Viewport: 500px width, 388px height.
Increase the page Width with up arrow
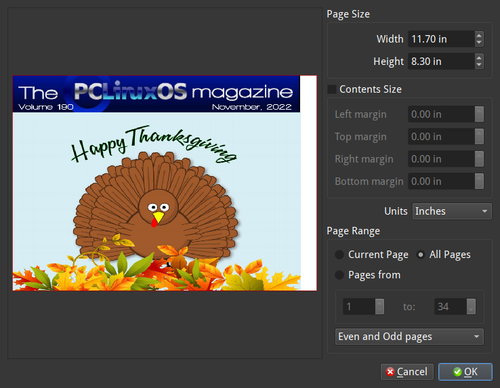pos(479,35)
